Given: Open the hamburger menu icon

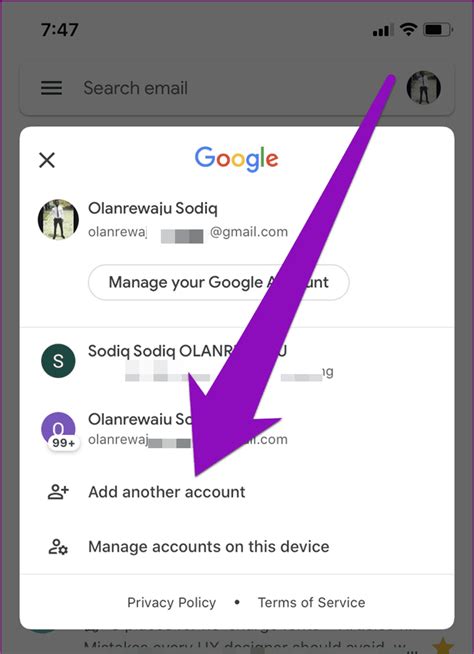Looking at the screenshot, I should (x=51, y=88).
